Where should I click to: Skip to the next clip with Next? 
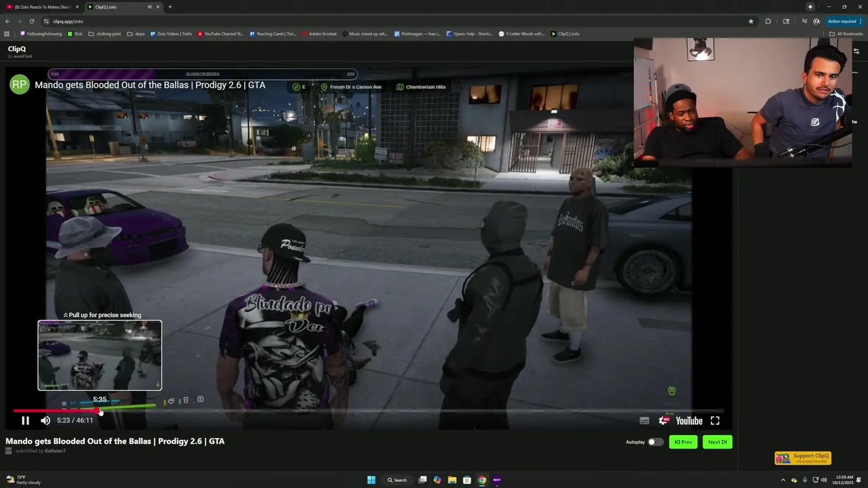click(x=717, y=442)
